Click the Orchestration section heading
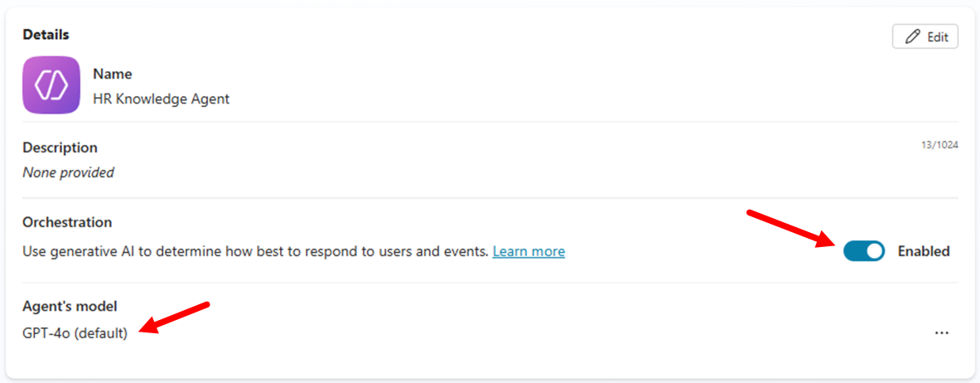The image size is (980, 383). point(67,222)
